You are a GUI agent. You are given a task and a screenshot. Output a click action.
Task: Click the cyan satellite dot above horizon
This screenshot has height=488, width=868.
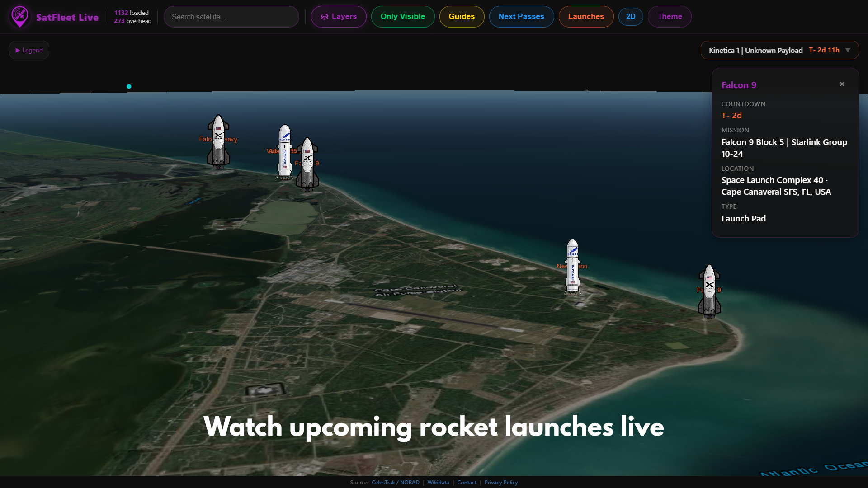pos(129,86)
